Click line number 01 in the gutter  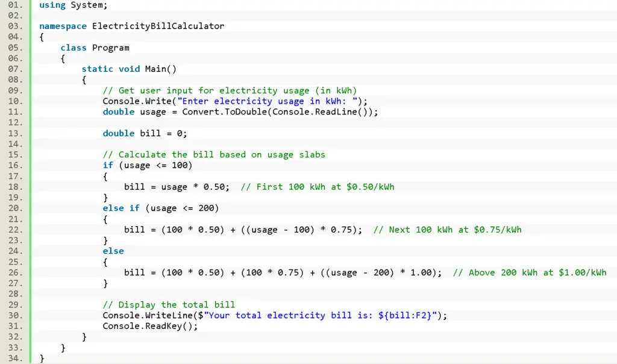click(x=15, y=5)
